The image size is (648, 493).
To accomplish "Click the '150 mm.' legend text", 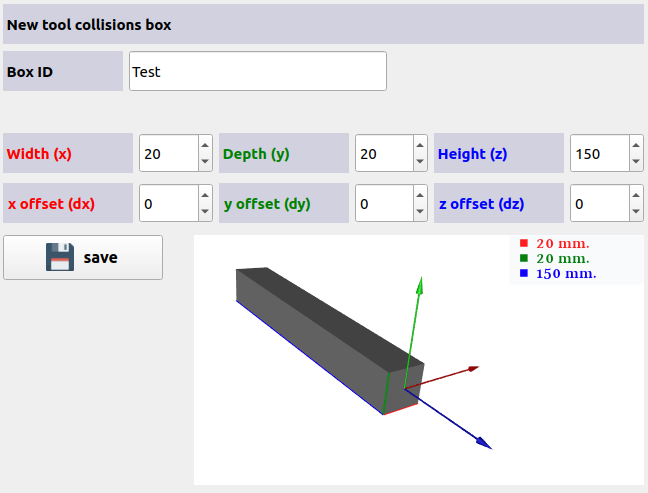I will (x=566, y=274).
